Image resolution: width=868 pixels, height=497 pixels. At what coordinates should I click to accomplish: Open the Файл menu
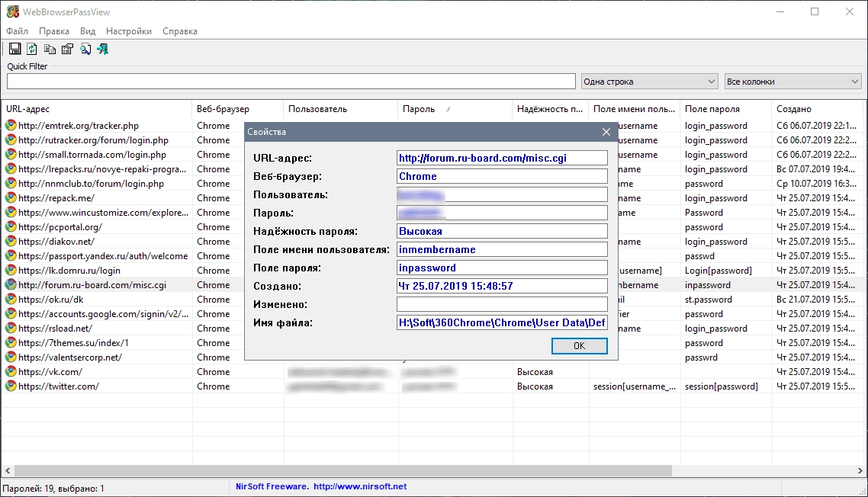pyautogui.click(x=17, y=31)
